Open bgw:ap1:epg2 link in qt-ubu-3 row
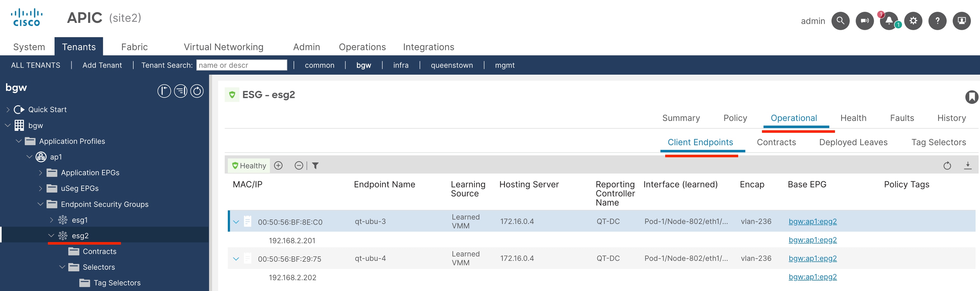 pyautogui.click(x=813, y=221)
